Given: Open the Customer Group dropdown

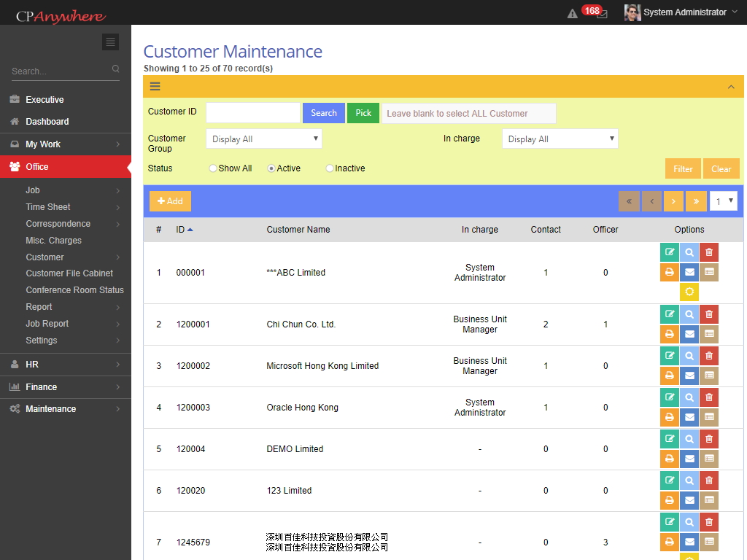Looking at the screenshot, I should [264, 139].
